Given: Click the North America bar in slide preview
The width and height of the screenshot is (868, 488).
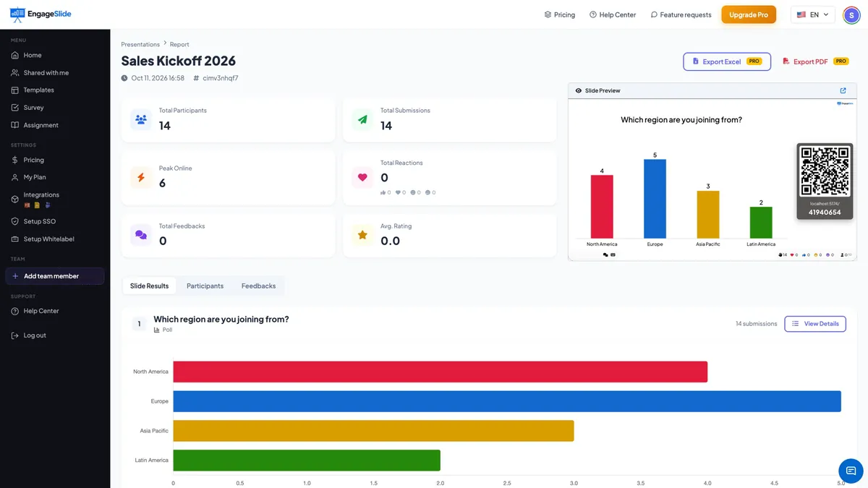Looking at the screenshot, I should (x=602, y=207).
